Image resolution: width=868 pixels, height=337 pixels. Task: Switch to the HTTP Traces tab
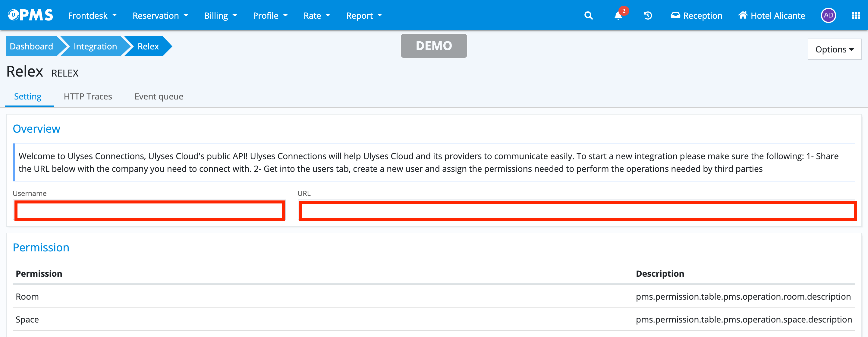[88, 96]
